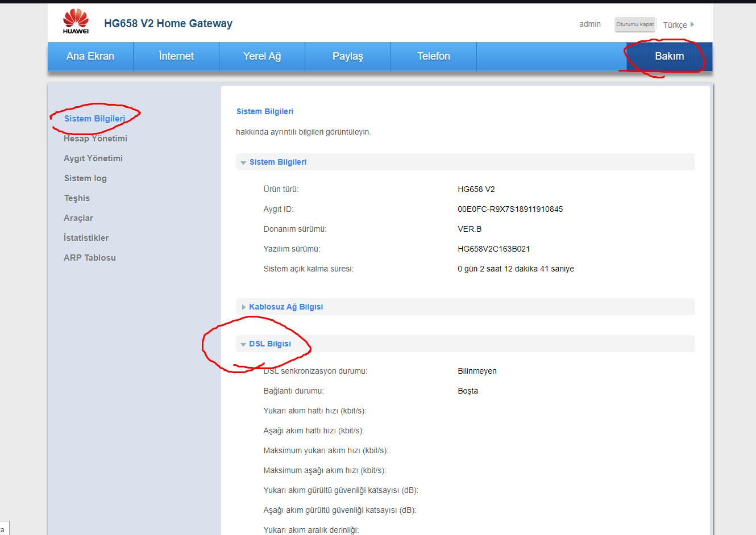The width and height of the screenshot is (756, 535).
Task: Collapse the DSL Bilgisi section
Action: click(x=465, y=344)
